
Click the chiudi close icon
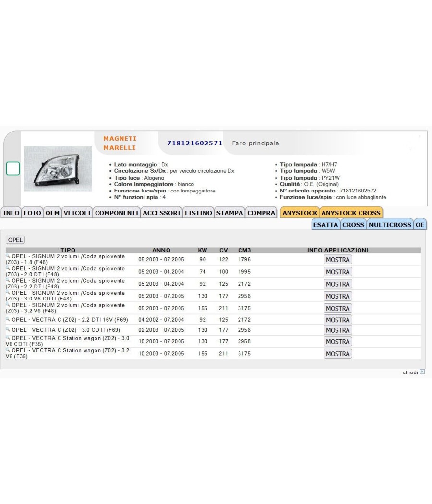(422, 372)
